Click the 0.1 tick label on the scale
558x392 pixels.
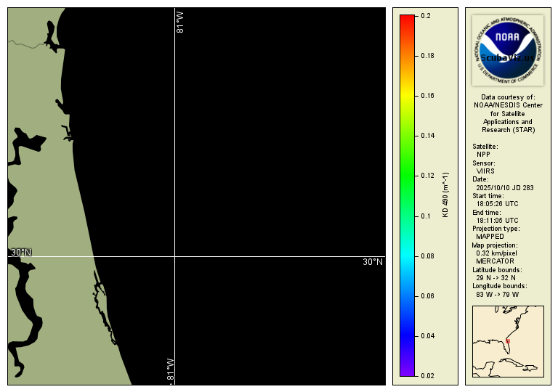426,216
